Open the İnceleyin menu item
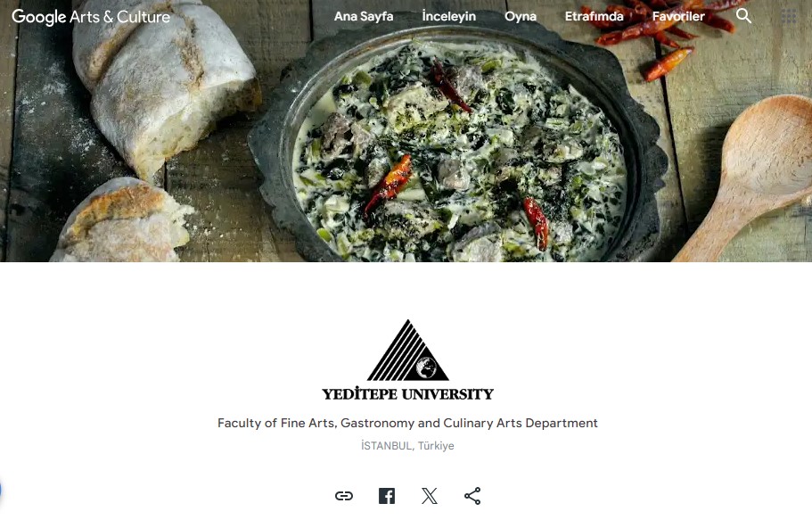The image size is (812, 520). point(449,17)
